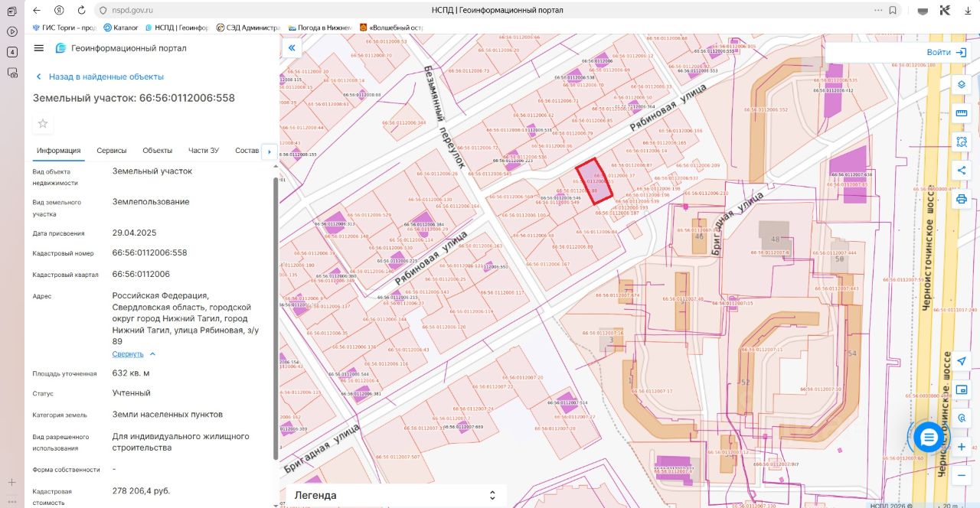Click the locate my position arrow
The height and width of the screenshot is (508, 980).
(x=962, y=361)
